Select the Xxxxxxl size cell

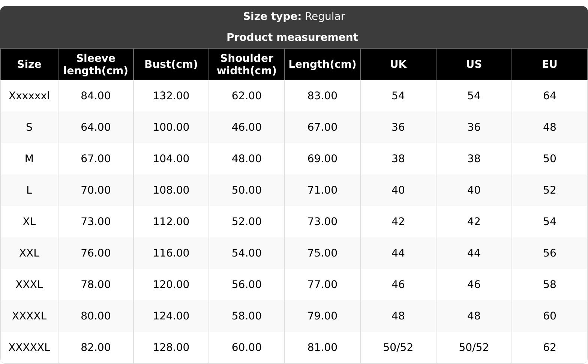click(29, 96)
